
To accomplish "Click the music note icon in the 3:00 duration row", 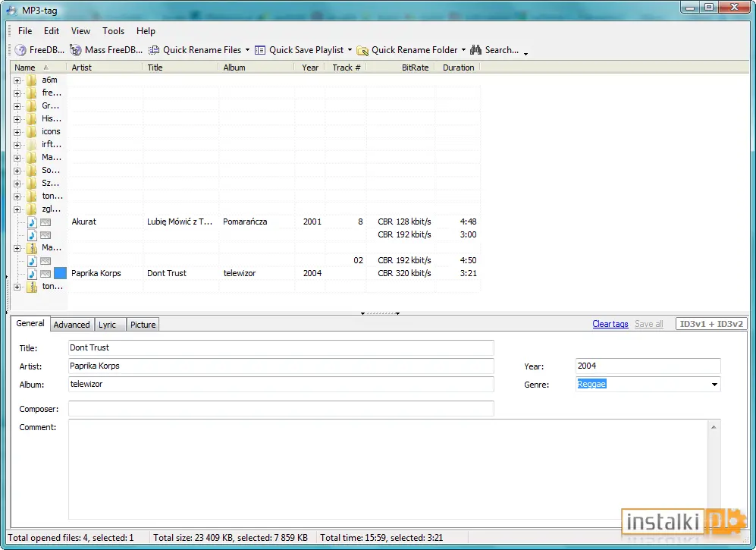I will pyautogui.click(x=32, y=235).
